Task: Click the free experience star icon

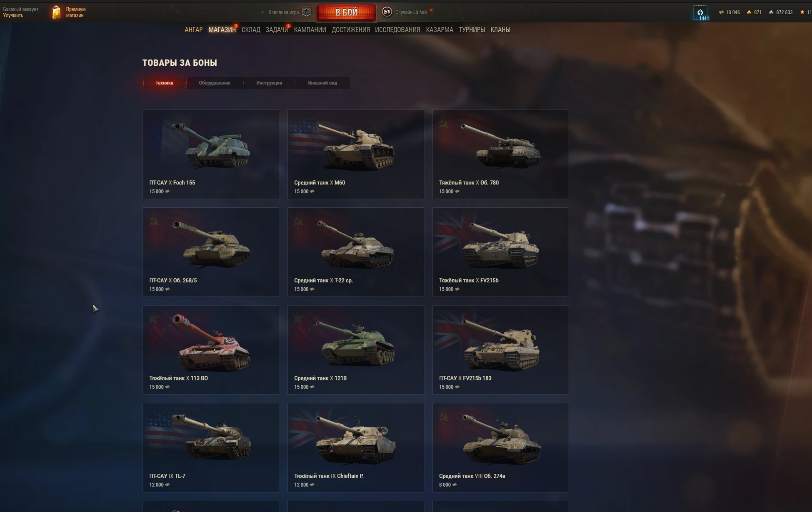Action: pyautogui.click(x=802, y=12)
